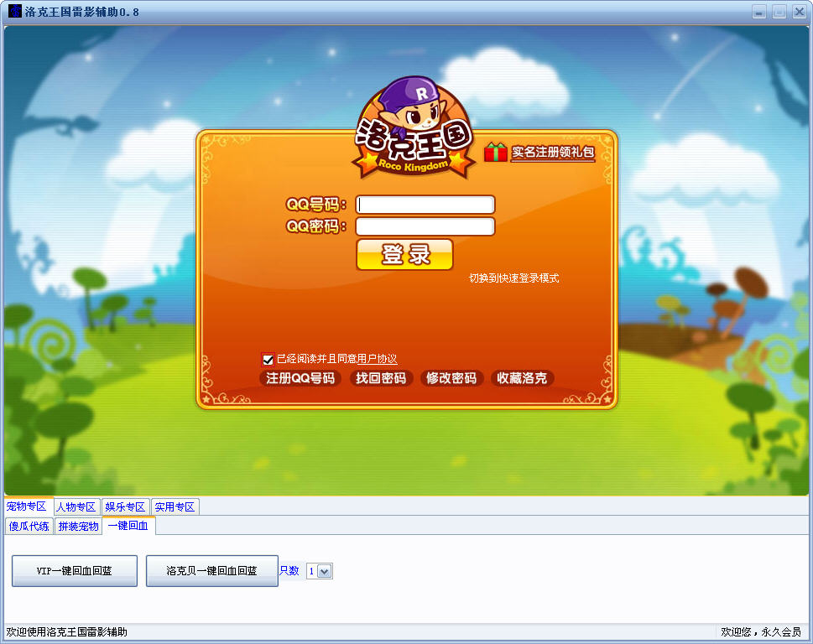Click the gift box icon
Screen dimensions: 813x644
tap(496, 152)
